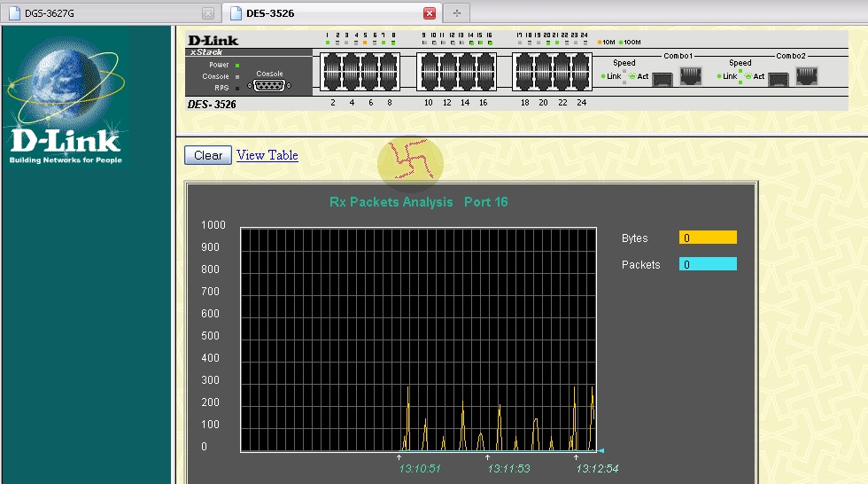Open a new browser tab
Viewport: 868px width, 484px height.
tap(456, 13)
